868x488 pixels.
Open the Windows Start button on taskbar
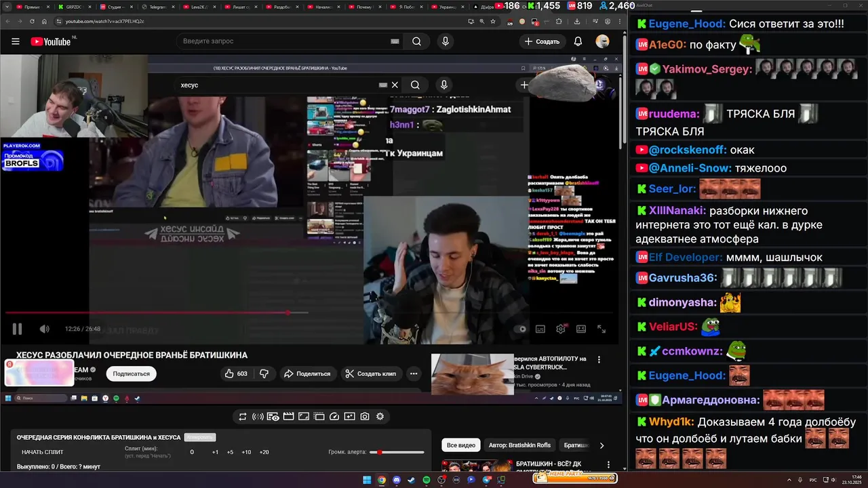coord(367,480)
